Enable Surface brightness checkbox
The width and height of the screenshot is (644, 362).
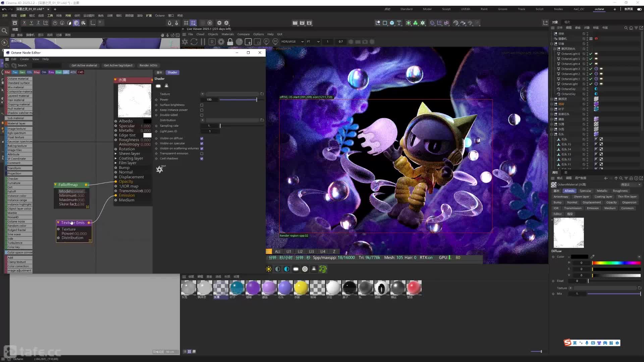202,105
